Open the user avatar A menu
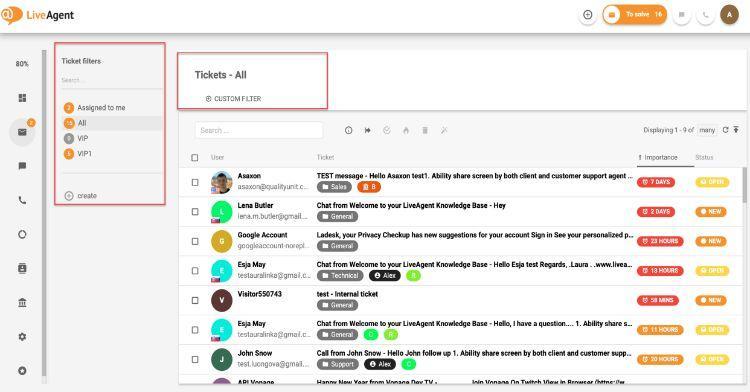 (x=729, y=15)
